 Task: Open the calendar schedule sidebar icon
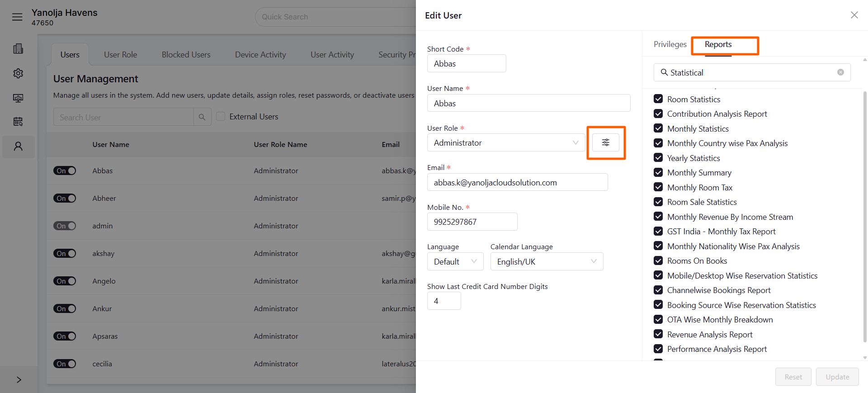(18, 122)
